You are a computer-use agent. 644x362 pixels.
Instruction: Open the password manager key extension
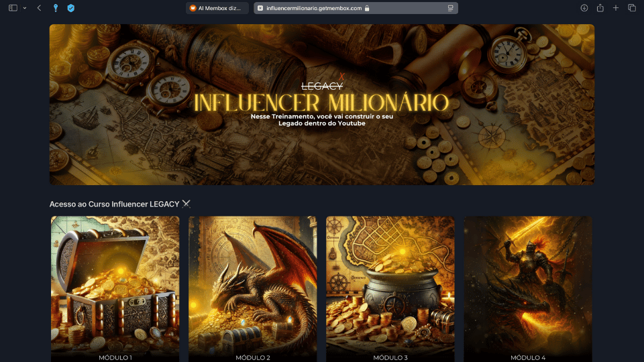(x=56, y=8)
